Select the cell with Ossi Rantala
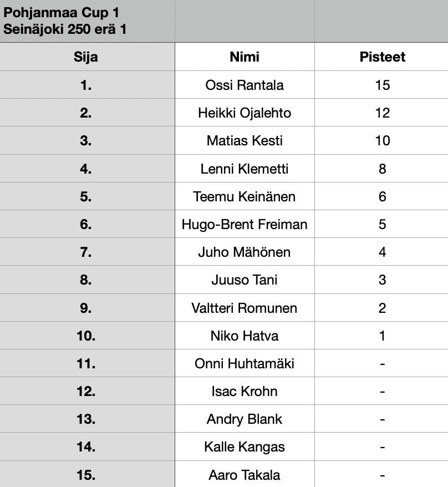The height and width of the screenshot is (487, 448). tap(245, 85)
